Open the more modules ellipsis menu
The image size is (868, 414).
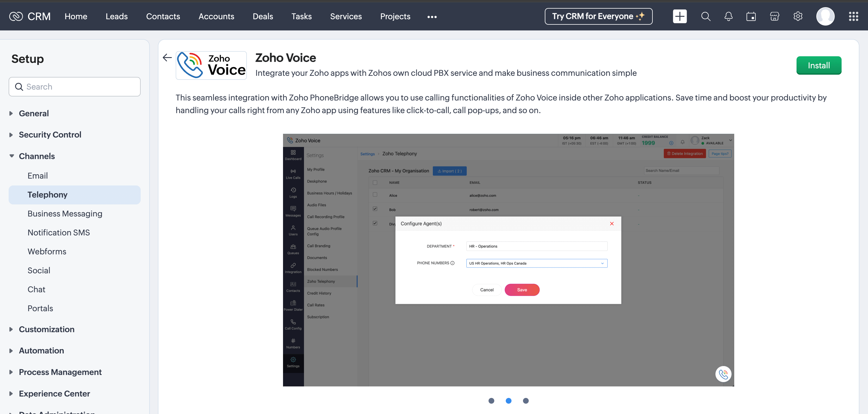[432, 17]
